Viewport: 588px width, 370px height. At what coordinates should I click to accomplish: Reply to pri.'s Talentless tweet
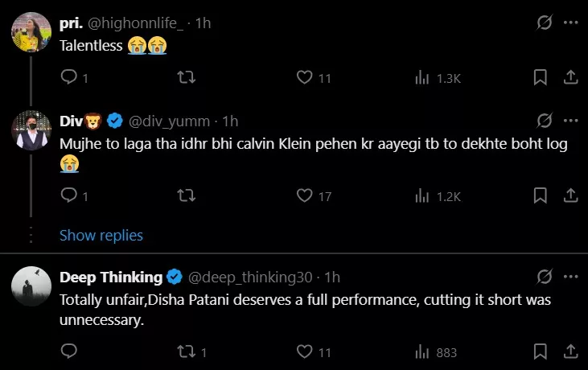pos(69,77)
